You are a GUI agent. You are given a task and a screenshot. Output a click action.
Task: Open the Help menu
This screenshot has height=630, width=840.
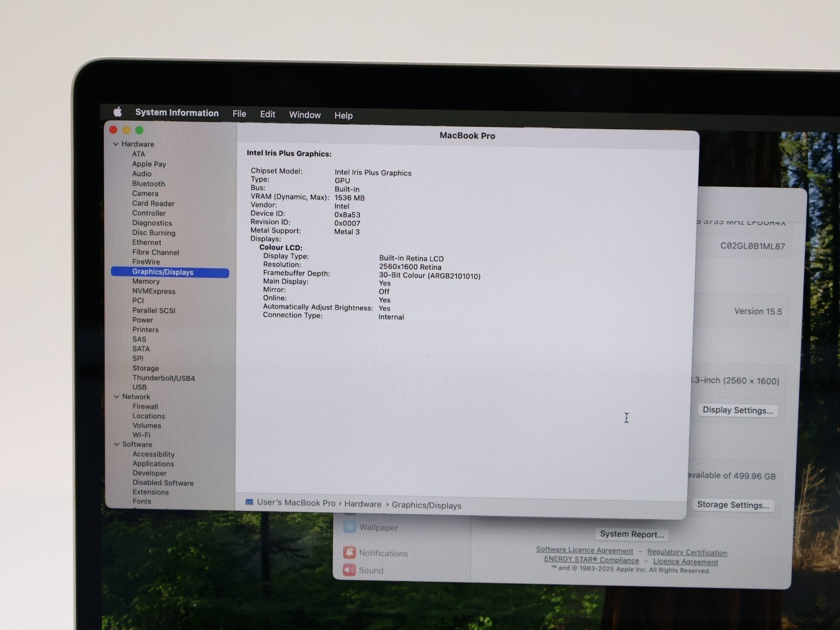[x=344, y=115]
